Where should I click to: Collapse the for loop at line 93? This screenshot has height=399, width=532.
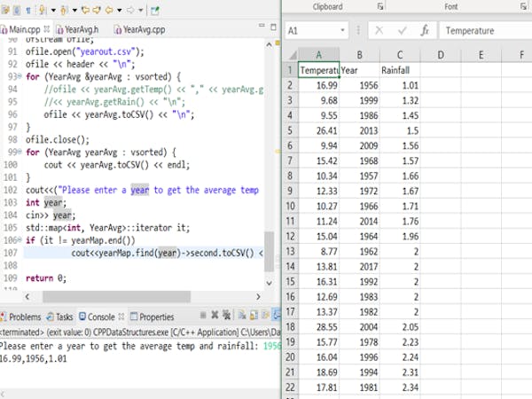pos(20,76)
